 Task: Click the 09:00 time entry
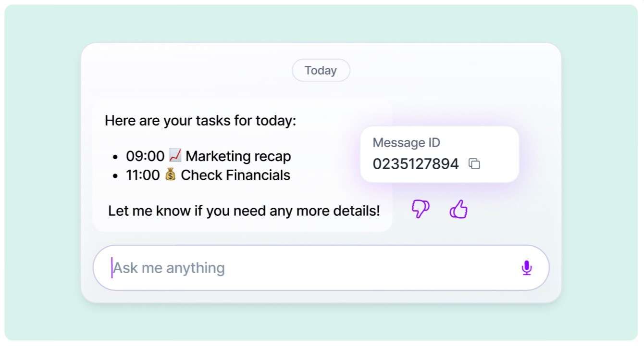point(145,156)
